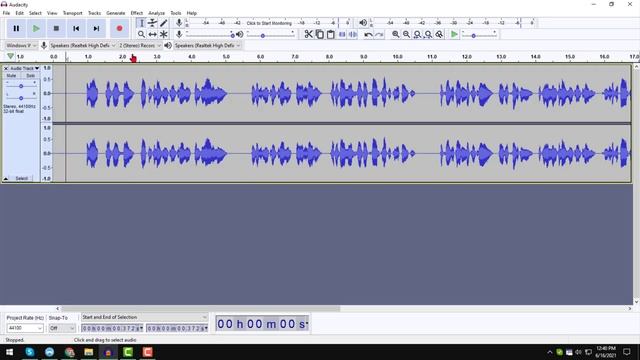Screen dimensions: 640x360
Task: Click the selection start time field
Action: [x=112, y=328]
